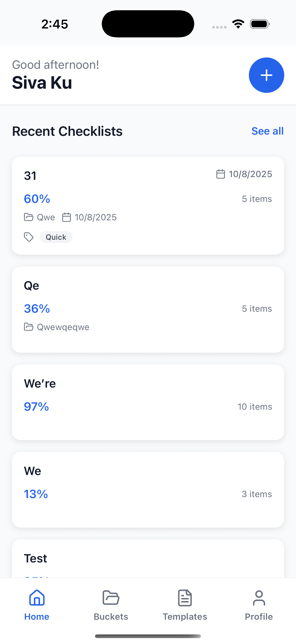Viewport: 296px width, 644px height.
Task: Open the Qe checklist card
Action: pyautogui.click(x=148, y=309)
